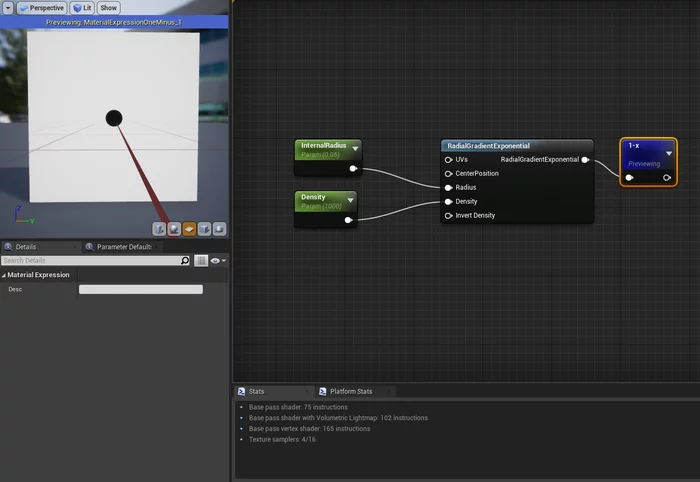Switch to the Details tab
Image resolution: width=700 pixels, height=482 pixels.
pyautogui.click(x=26, y=247)
